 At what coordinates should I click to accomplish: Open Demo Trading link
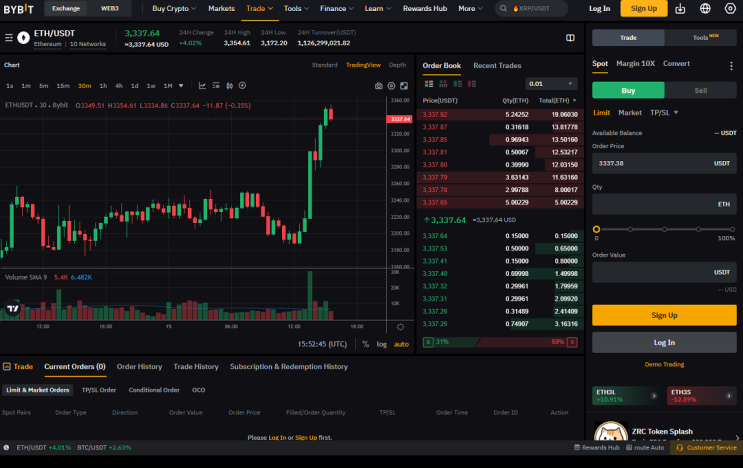pos(664,365)
